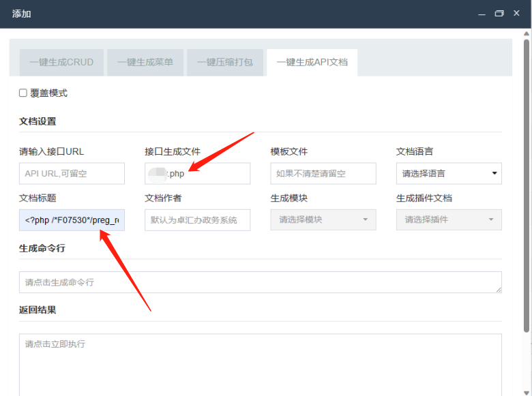
Task: Focus the API URL input field
Action: click(x=72, y=174)
